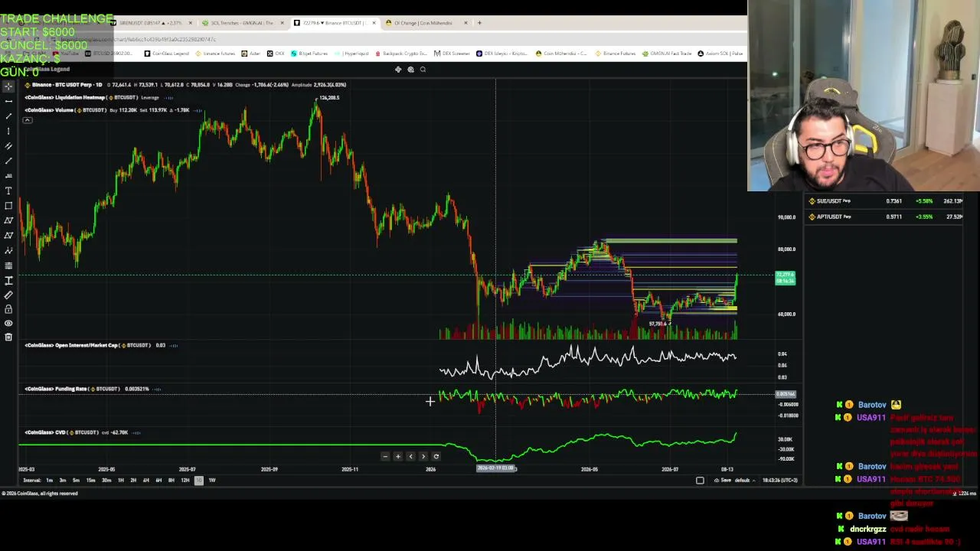This screenshot has width=980, height=551.
Task: Set chart interval to 3m
Action: click(63, 481)
